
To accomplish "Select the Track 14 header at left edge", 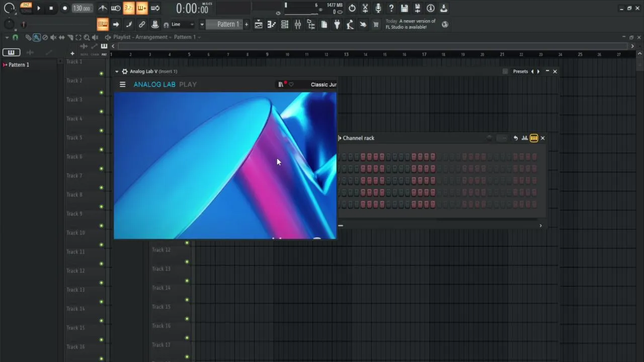I will 75,309.
